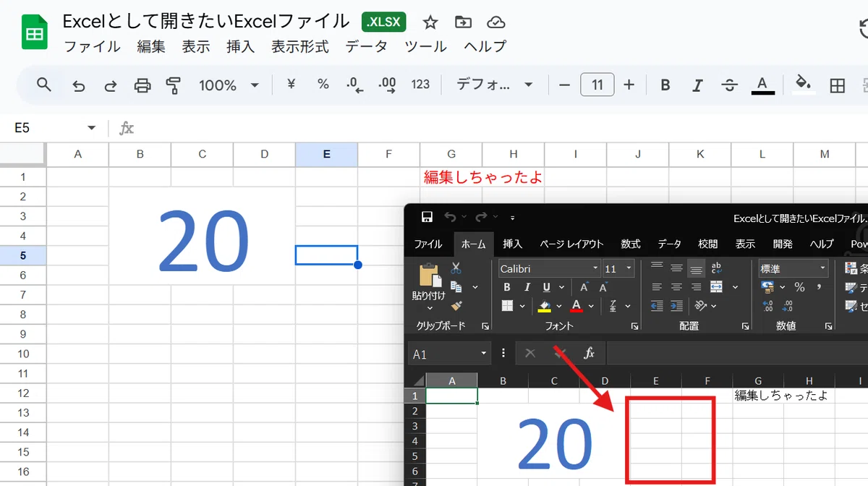Image resolution: width=868 pixels, height=486 pixels.
Task: Click undo in the Google Sheets toolbar
Action: [79, 85]
